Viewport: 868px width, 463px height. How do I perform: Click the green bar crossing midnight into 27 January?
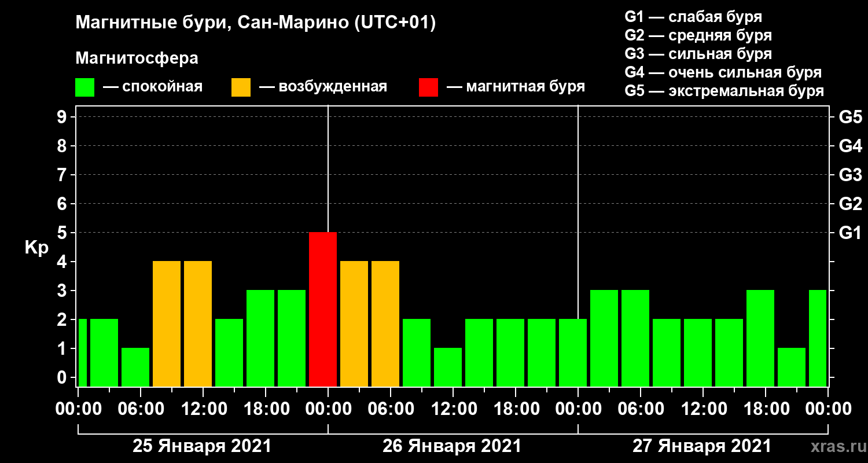click(573, 352)
